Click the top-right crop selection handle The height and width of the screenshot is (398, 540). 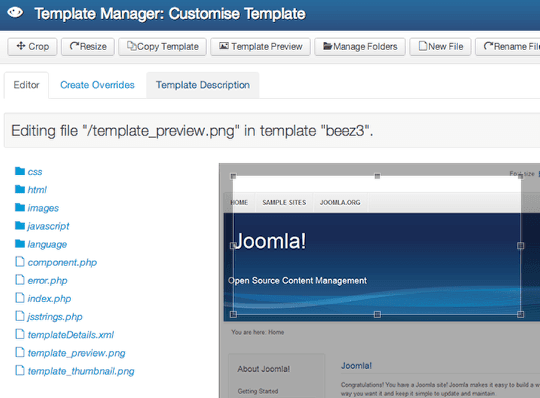520,176
